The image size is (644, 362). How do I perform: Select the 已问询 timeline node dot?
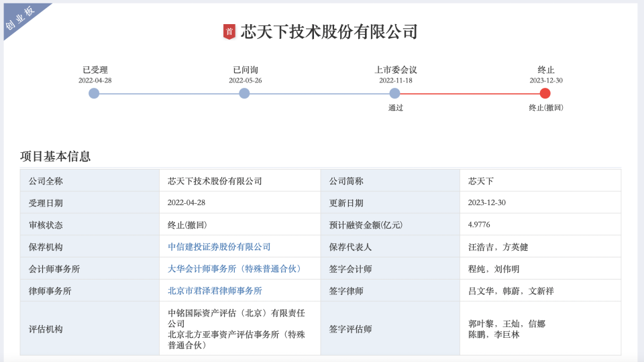click(x=244, y=94)
